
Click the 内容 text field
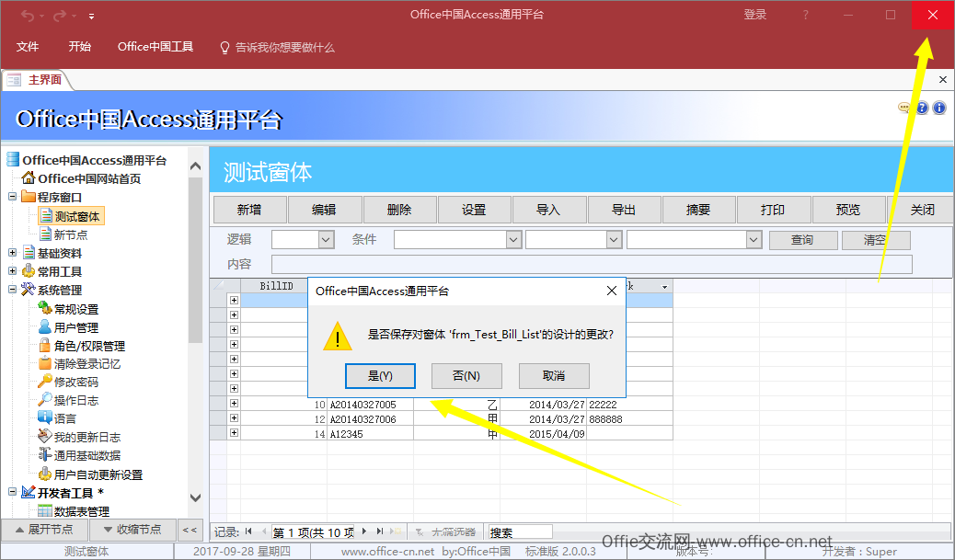(x=592, y=264)
